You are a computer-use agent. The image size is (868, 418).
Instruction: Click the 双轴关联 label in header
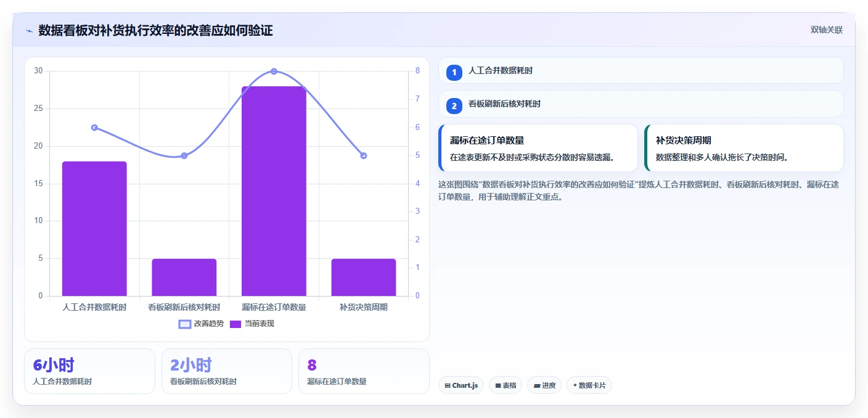(826, 30)
